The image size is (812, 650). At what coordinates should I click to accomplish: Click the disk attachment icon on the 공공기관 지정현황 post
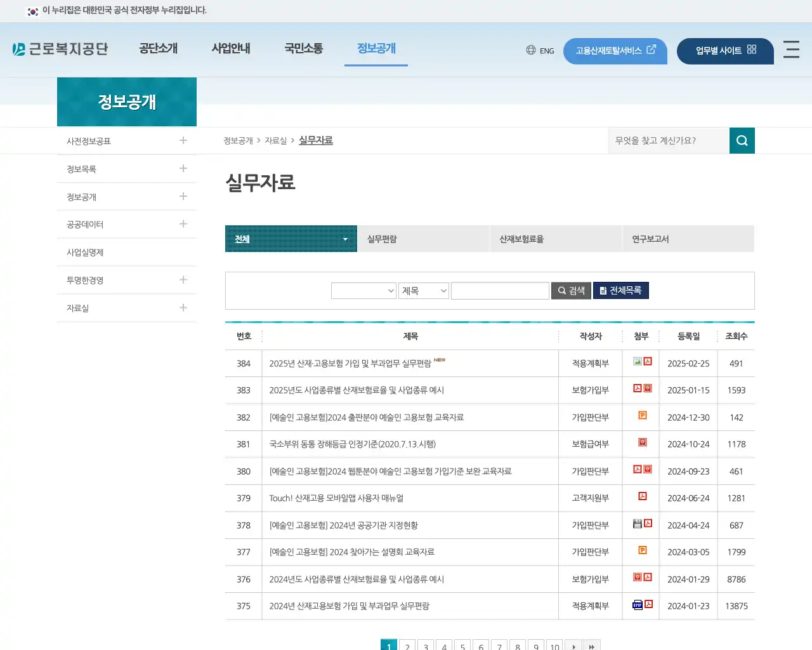click(x=636, y=523)
